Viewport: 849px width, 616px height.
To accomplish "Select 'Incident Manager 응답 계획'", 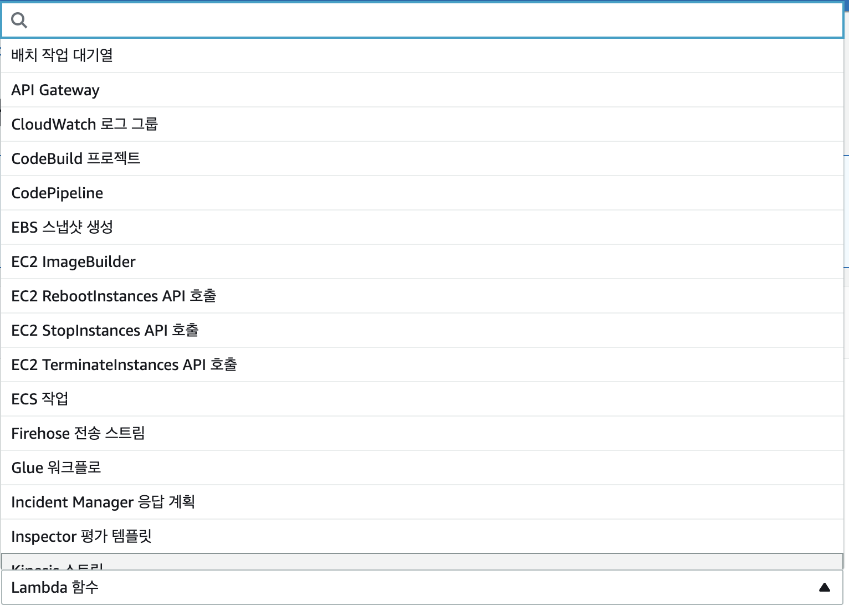I will click(x=422, y=502).
